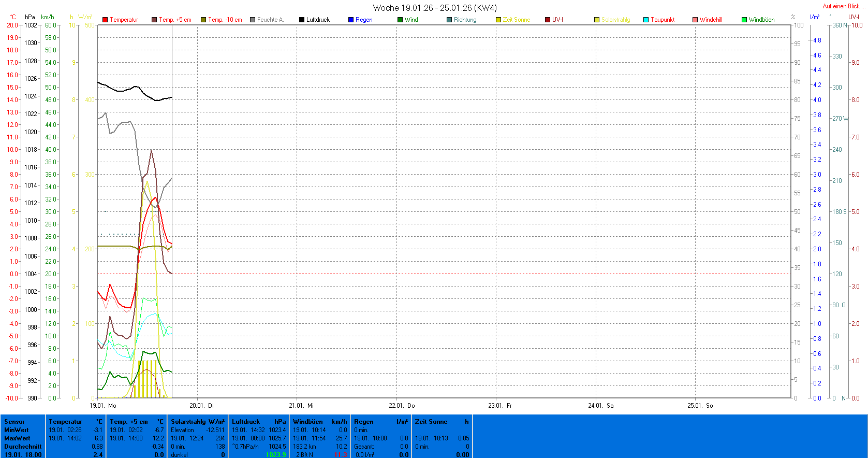Image resolution: width=868 pixels, height=458 pixels.
Task: Select the 20.01. Di date marker
Action: click(x=201, y=406)
